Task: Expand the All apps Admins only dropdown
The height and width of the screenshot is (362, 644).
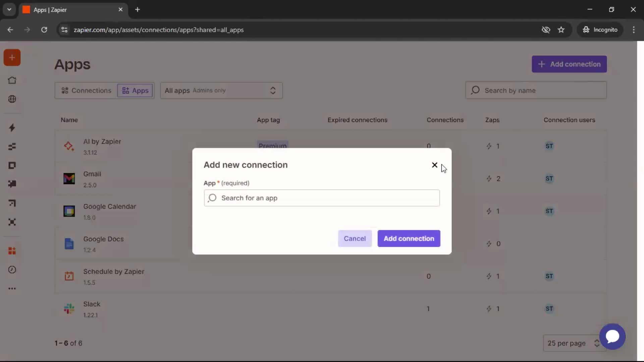Action: click(x=221, y=90)
